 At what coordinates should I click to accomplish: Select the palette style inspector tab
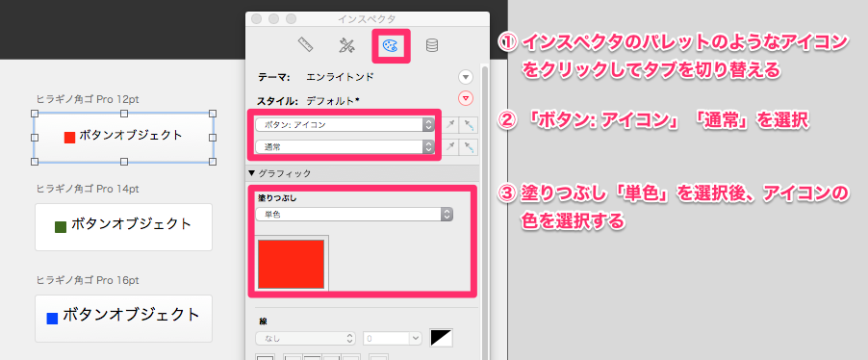pyautogui.click(x=391, y=45)
